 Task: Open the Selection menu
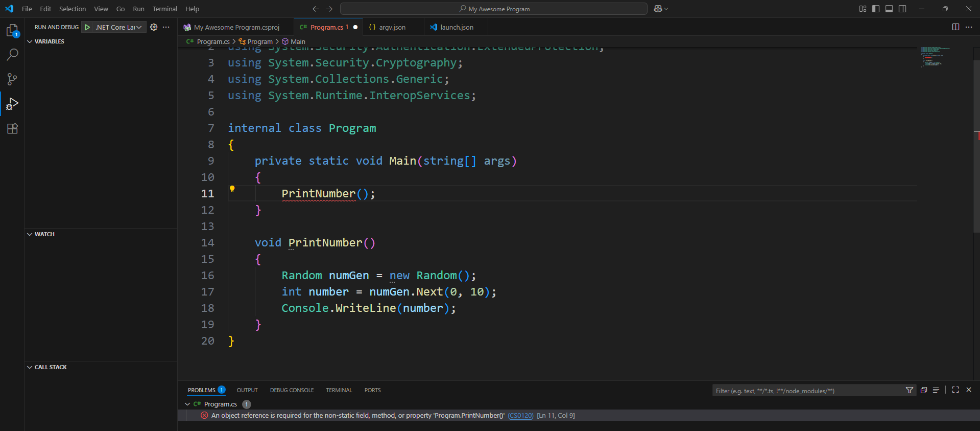pyautogui.click(x=73, y=9)
